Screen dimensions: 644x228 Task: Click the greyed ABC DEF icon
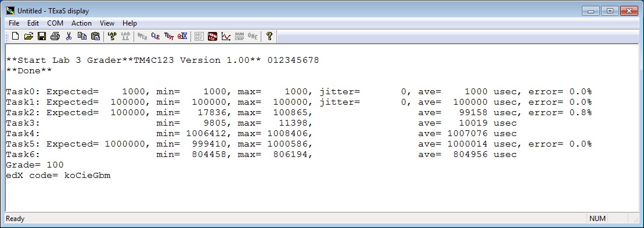(x=199, y=36)
